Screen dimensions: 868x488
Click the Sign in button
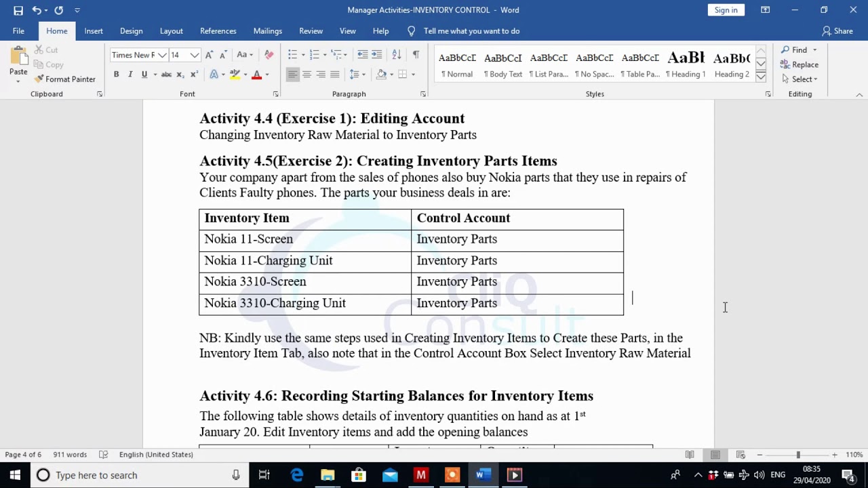pyautogui.click(x=726, y=10)
